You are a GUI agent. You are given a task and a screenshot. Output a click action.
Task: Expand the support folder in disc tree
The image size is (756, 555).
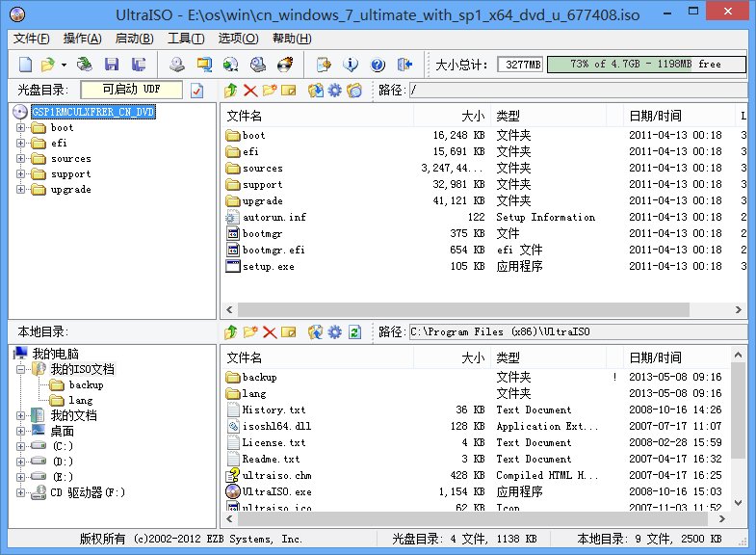21,174
